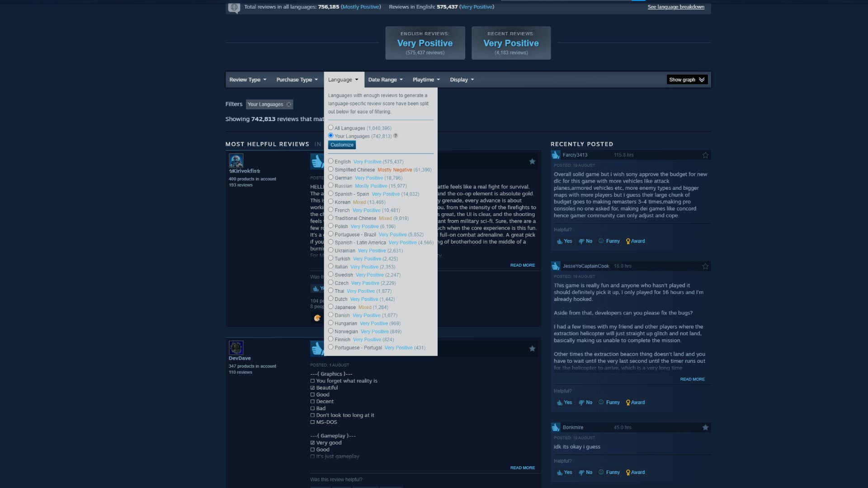
Task: Open the Review Type menu
Action: click(x=245, y=80)
